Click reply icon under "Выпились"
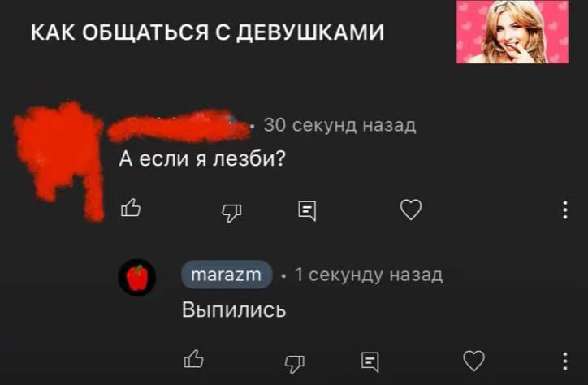This screenshot has width=588, height=385. pos(370,361)
